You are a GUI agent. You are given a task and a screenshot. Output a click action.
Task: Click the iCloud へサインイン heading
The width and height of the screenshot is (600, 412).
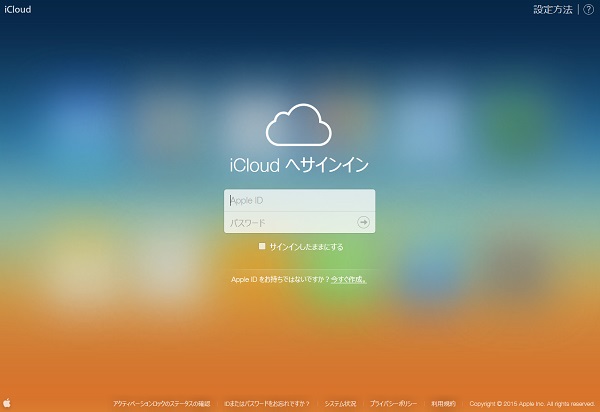[x=299, y=165]
